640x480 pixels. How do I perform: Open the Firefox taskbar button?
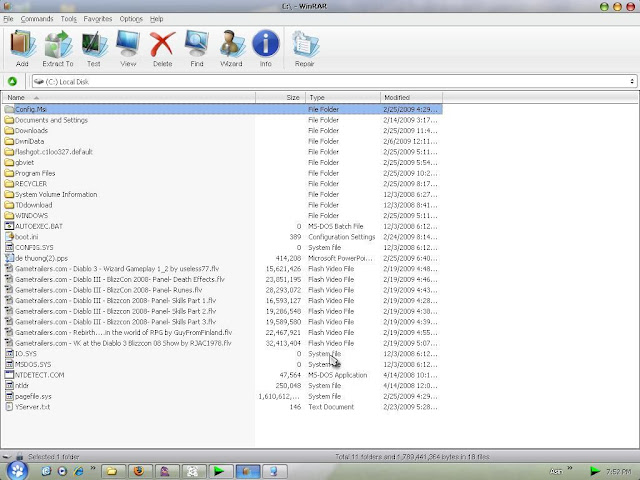pos(140,471)
